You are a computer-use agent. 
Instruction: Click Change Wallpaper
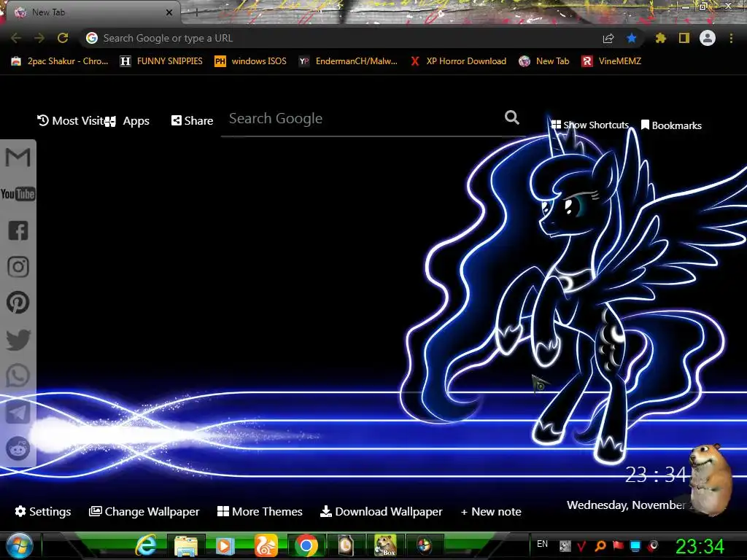click(x=144, y=511)
